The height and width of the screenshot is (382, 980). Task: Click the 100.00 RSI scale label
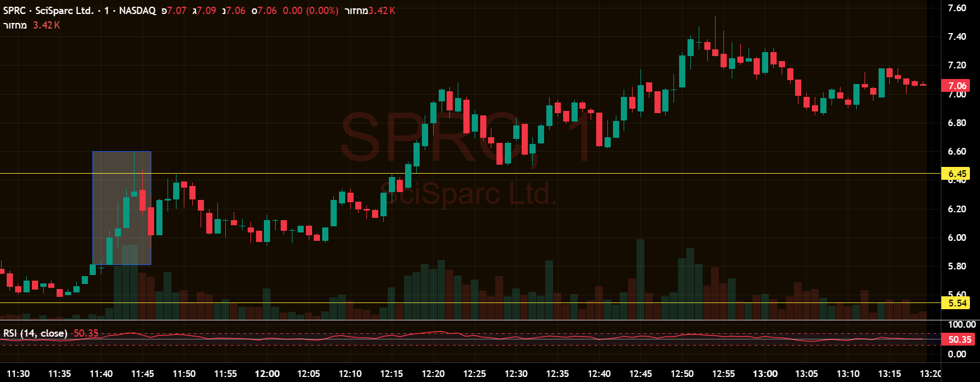click(962, 324)
